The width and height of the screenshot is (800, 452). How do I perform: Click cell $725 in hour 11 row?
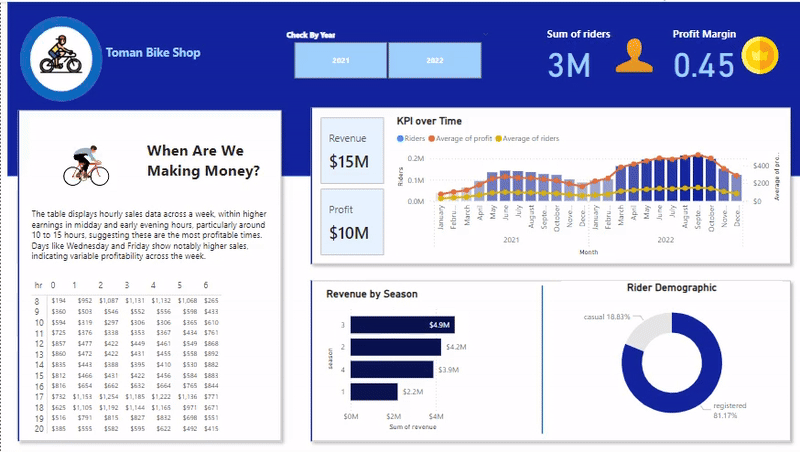pos(59,333)
